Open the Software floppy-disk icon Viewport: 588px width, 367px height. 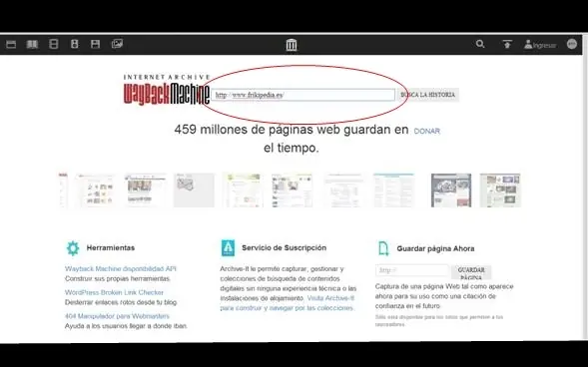95,44
